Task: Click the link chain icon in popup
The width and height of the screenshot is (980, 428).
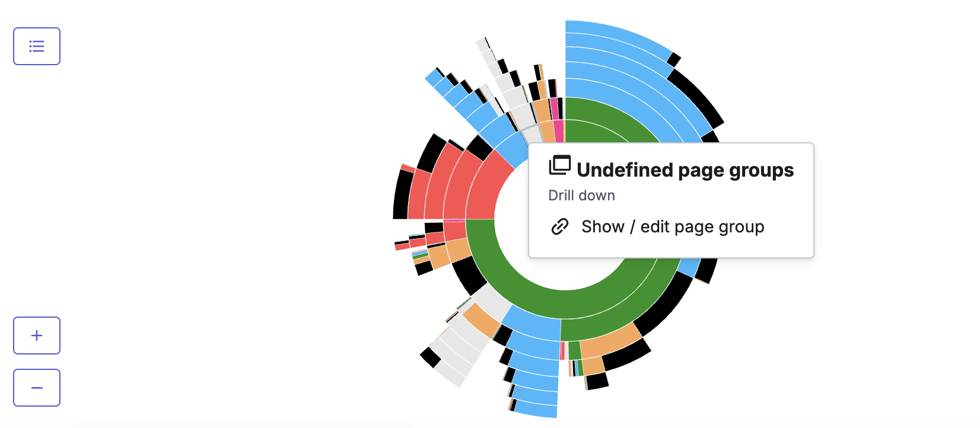Action: 560,226
